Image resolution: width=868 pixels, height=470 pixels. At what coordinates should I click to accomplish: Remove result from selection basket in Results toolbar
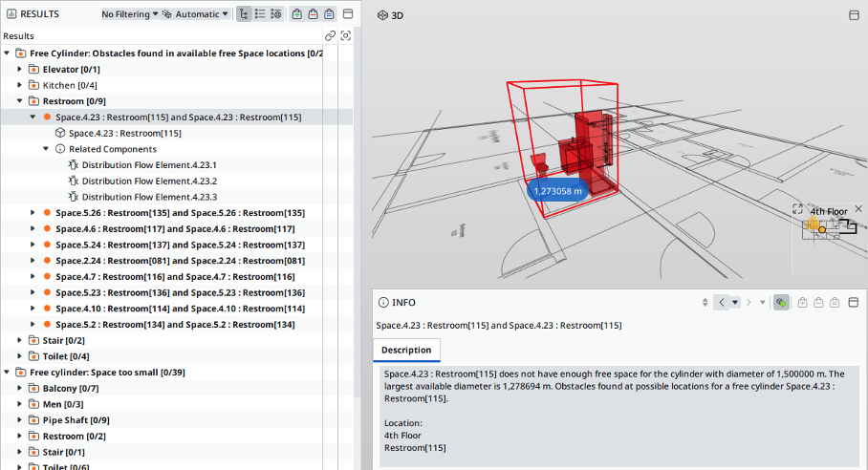click(x=314, y=13)
